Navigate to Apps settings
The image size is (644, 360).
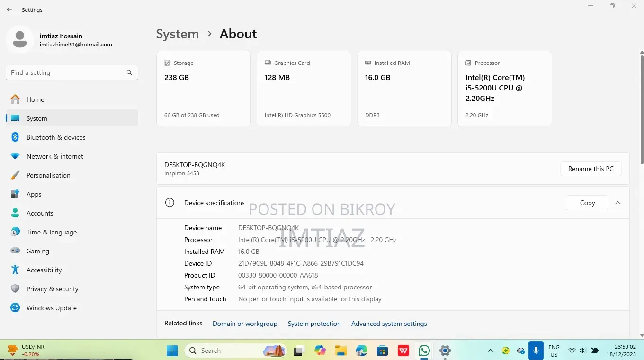[72, 194]
